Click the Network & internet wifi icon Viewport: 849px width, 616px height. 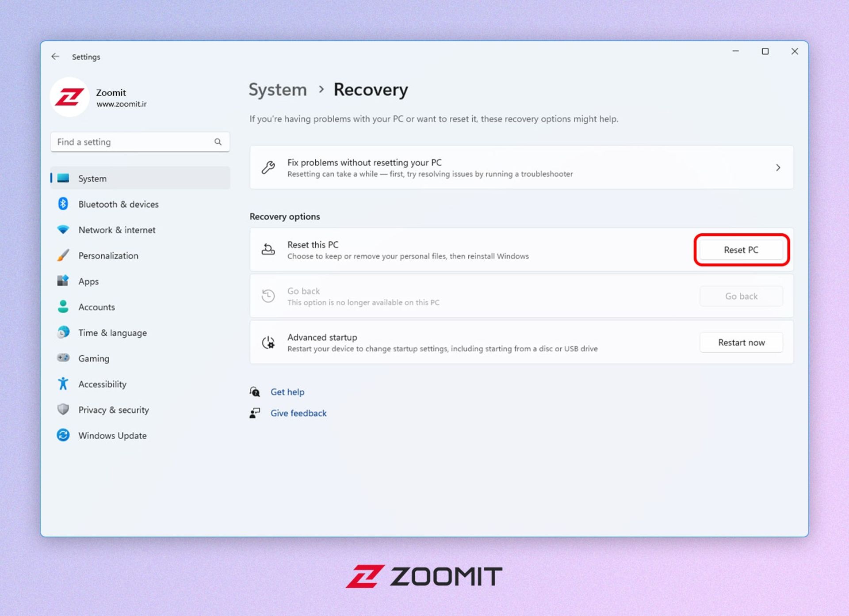[63, 230]
